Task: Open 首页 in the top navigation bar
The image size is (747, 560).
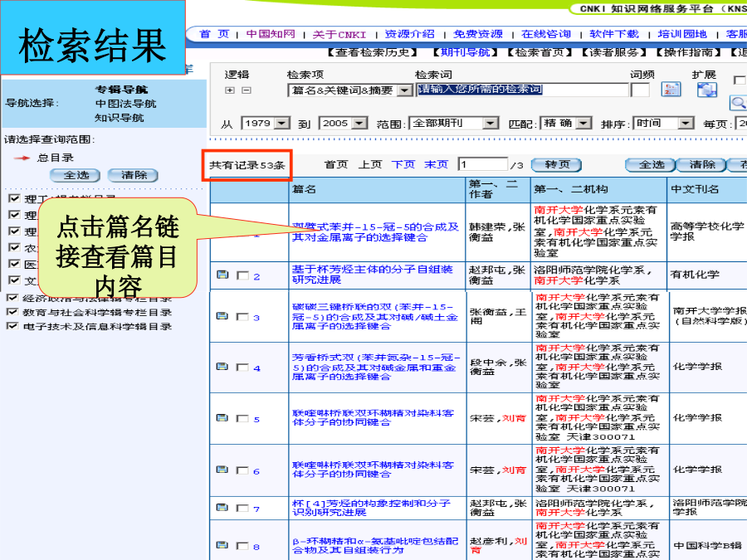Action: [x=214, y=34]
